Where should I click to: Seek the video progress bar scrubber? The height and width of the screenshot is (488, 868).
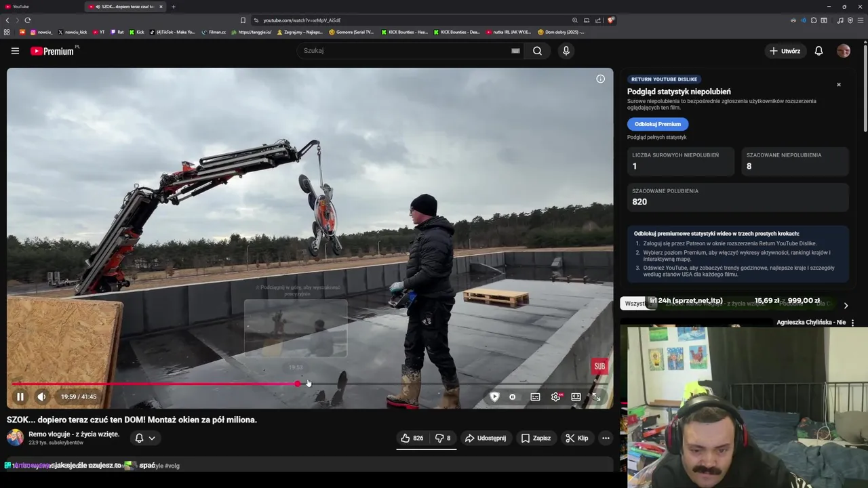[x=298, y=384]
